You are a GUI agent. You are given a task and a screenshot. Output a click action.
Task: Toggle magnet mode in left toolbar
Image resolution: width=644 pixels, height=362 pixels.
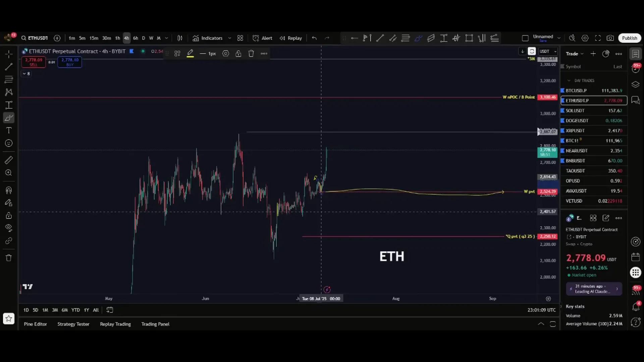pyautogui.click(x=9, y=190)
